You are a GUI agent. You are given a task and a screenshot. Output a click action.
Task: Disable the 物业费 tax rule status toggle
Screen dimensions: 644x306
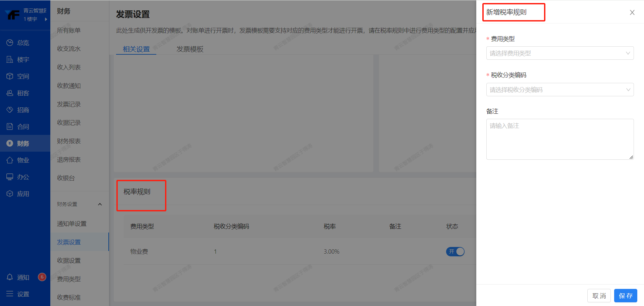pos(455,251)
